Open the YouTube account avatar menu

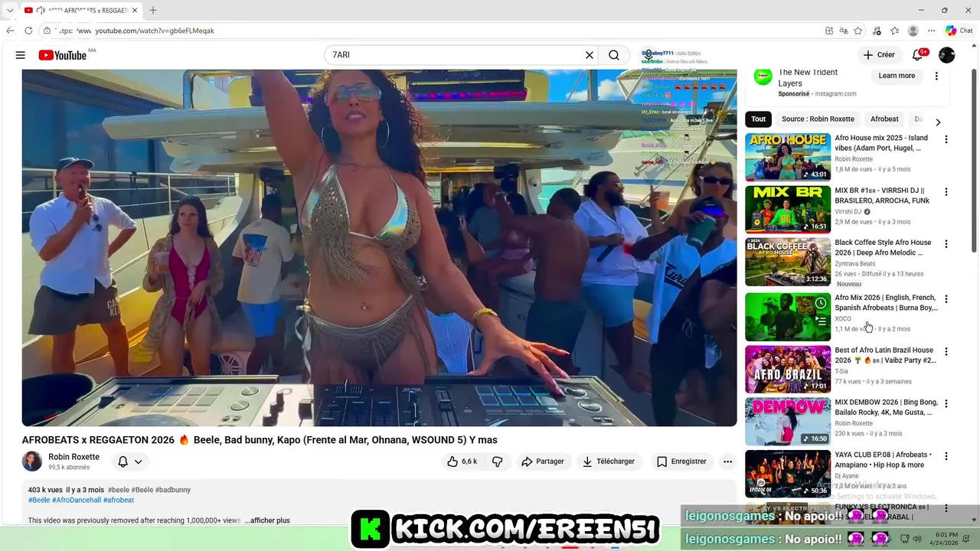(947, 55)
